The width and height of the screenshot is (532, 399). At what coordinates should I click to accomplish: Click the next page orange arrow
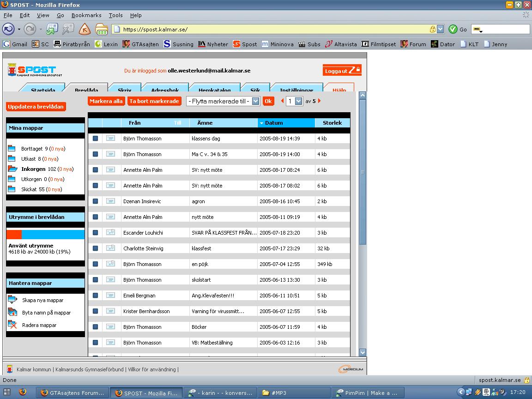pos(319,101)
